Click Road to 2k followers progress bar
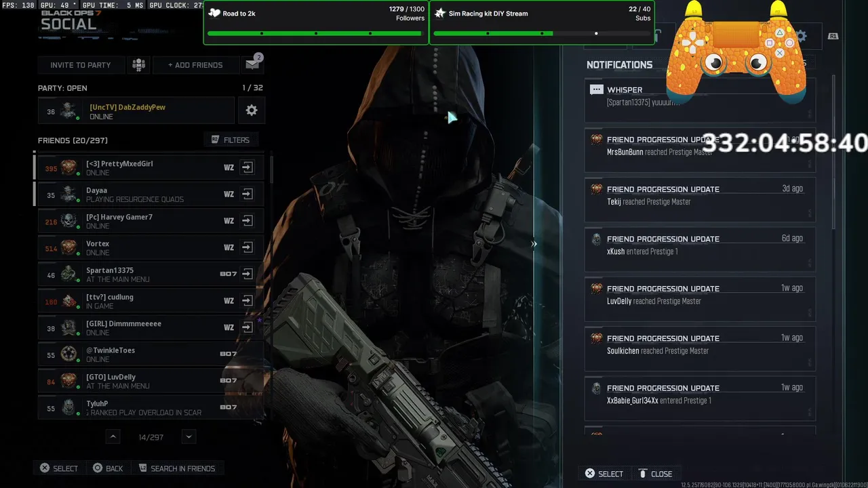 pyautogui.click(x=316, y=33)
